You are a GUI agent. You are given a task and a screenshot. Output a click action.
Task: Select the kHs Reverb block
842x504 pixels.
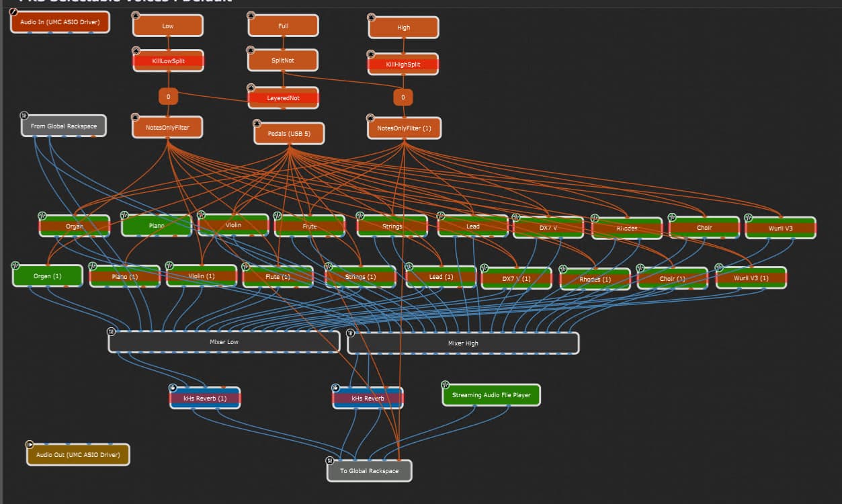368,398
